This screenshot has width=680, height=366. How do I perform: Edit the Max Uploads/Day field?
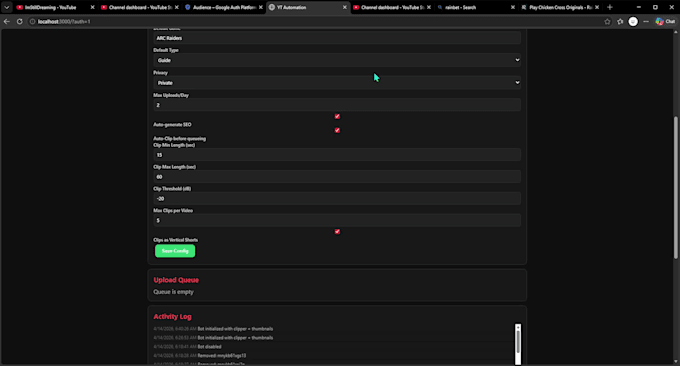click(337, 105)
